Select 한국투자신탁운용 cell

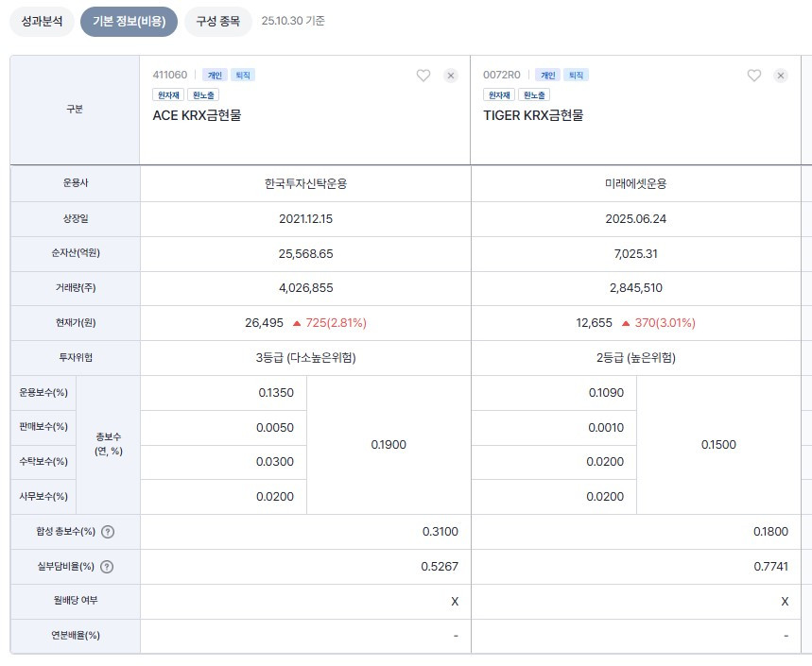(x=305, y=183)
